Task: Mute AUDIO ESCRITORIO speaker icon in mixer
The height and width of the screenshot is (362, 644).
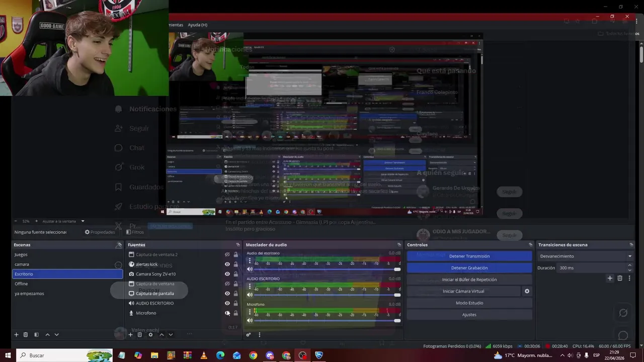Action: pyautogui.click(x=250, y=295)
